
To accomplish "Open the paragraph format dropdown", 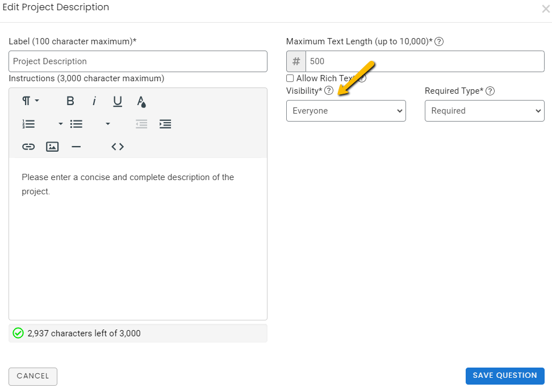I will point(30,101).
